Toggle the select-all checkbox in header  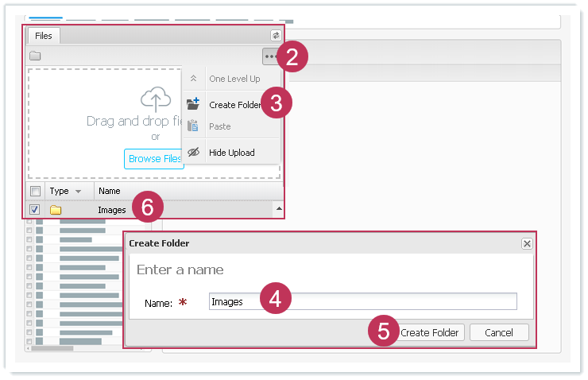click(35, 191)
